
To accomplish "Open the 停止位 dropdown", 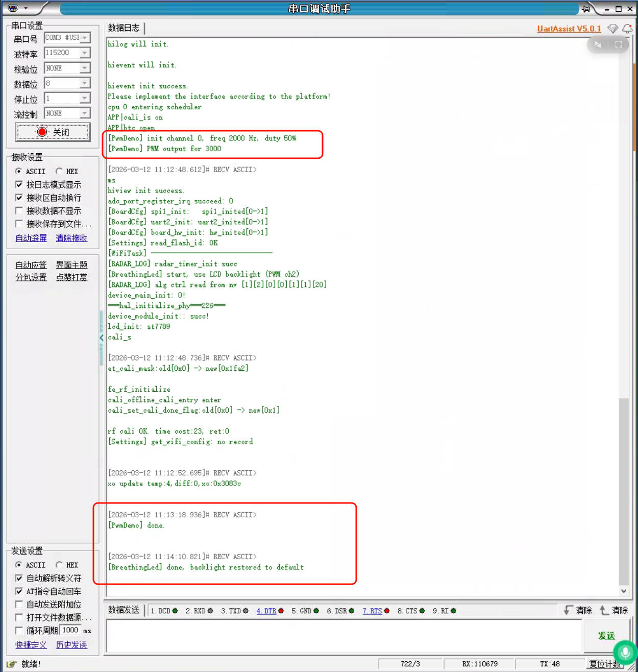I will (x=85, y=98).
